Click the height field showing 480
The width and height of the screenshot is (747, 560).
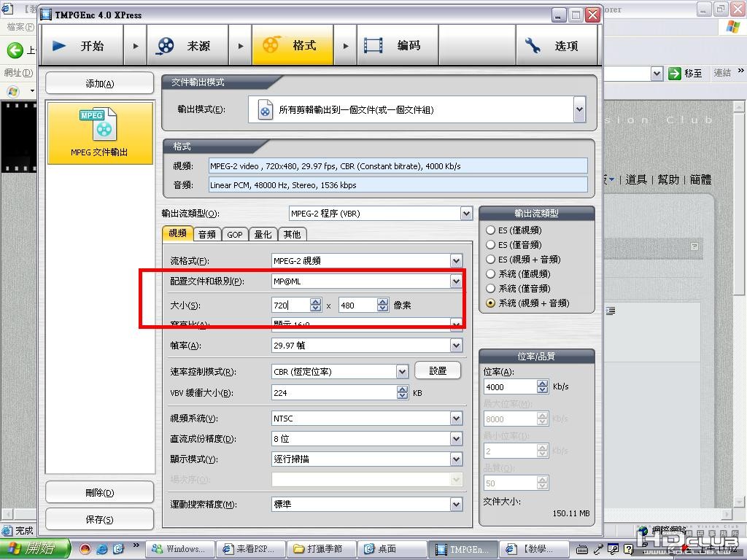[357, 306]
